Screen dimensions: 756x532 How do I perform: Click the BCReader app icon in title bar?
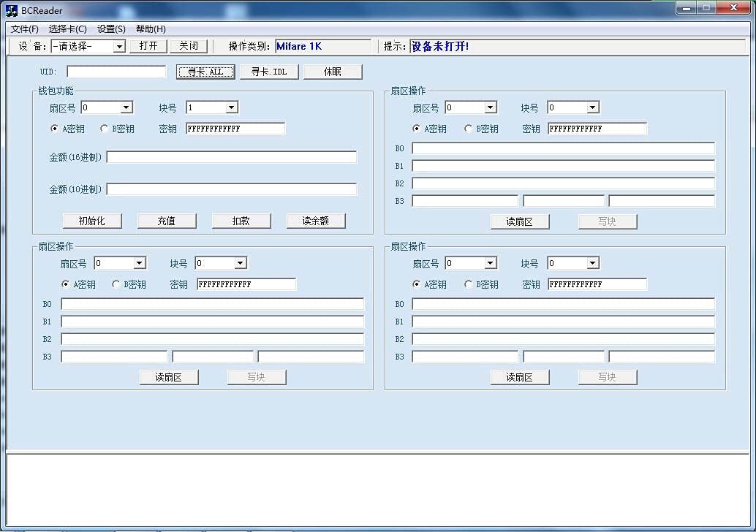click(12, 10)
